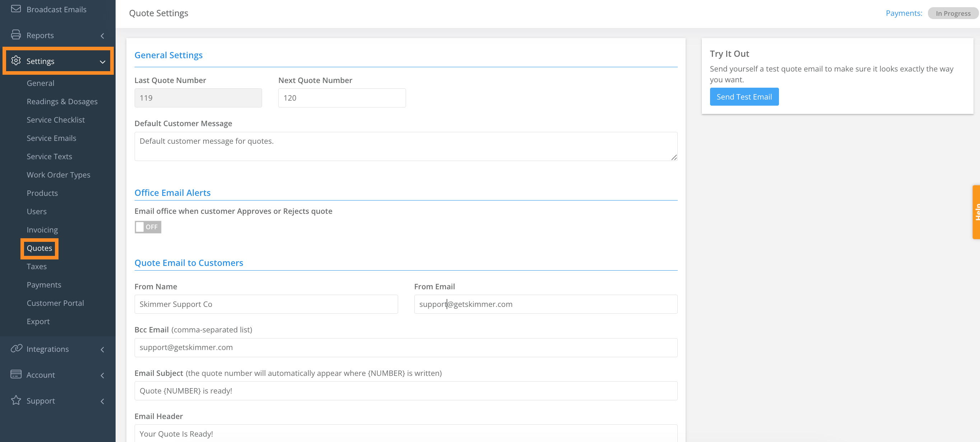Focus the Next Quote Number field
980x442 pixels.
click(342, 98)
